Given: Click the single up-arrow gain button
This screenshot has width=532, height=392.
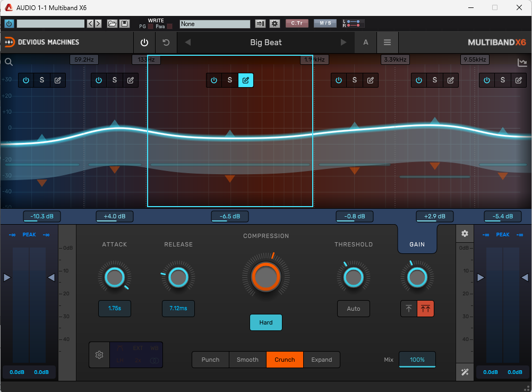Looking at the screenshot, I should pos(409,309).
